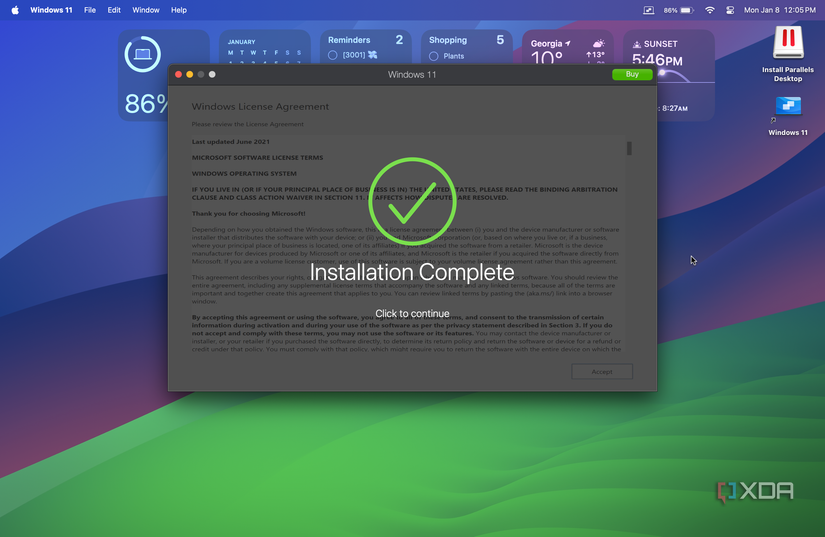Screen dimensions: 825x537
Task: Click 'Thank you for choosing Microsoft!' line
Action: (248, 214)
